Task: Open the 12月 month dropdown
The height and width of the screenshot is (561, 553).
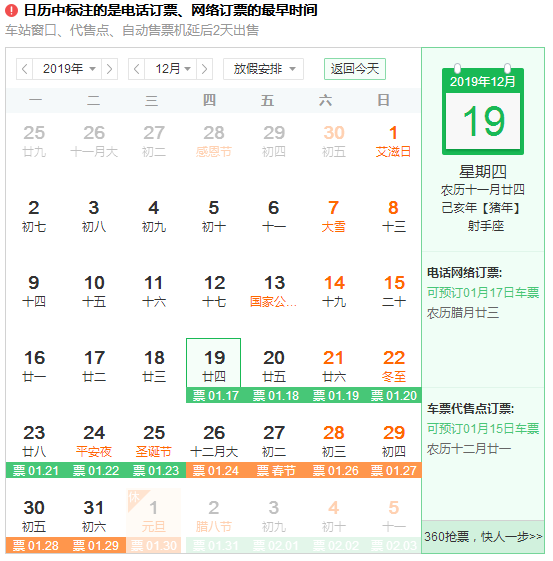Action: pyautogui.click(x=171, y=69)
